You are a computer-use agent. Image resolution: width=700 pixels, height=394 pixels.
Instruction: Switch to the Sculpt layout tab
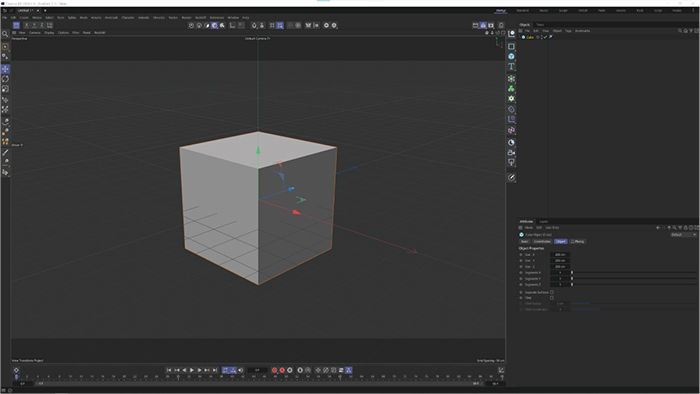point(563,10)
